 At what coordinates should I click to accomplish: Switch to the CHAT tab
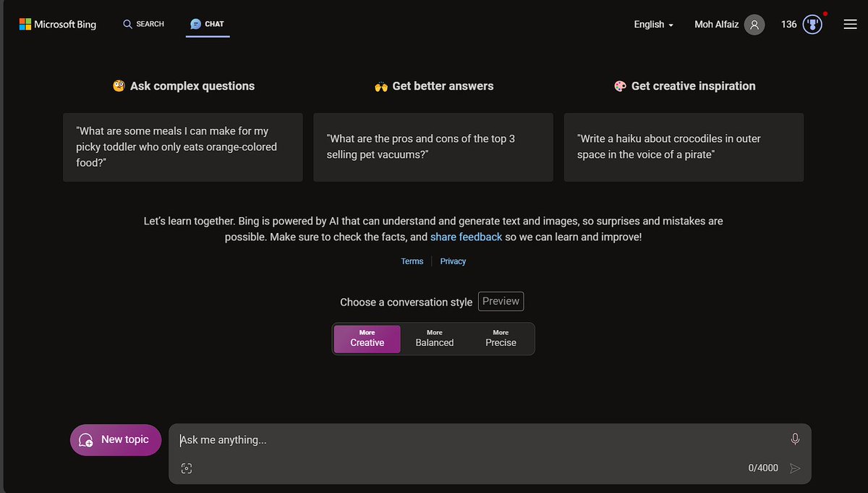[x=207, y=24]
